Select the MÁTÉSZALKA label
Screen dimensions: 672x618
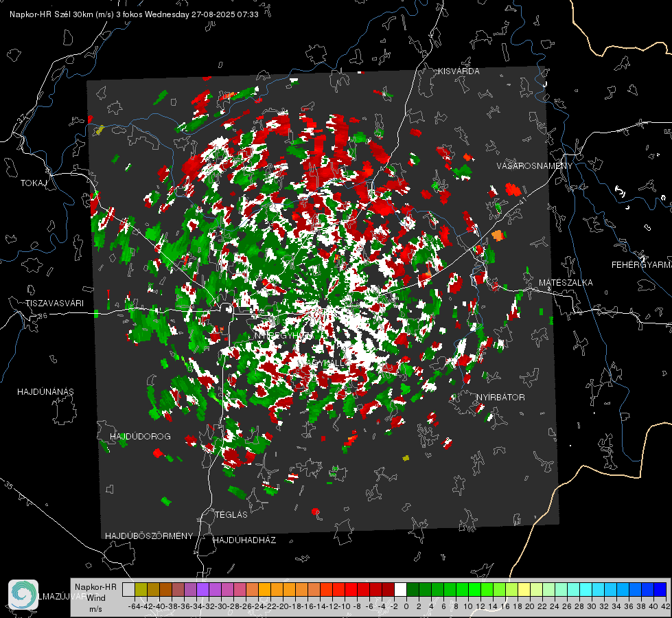pyautogui.click(x=566, y=283)
